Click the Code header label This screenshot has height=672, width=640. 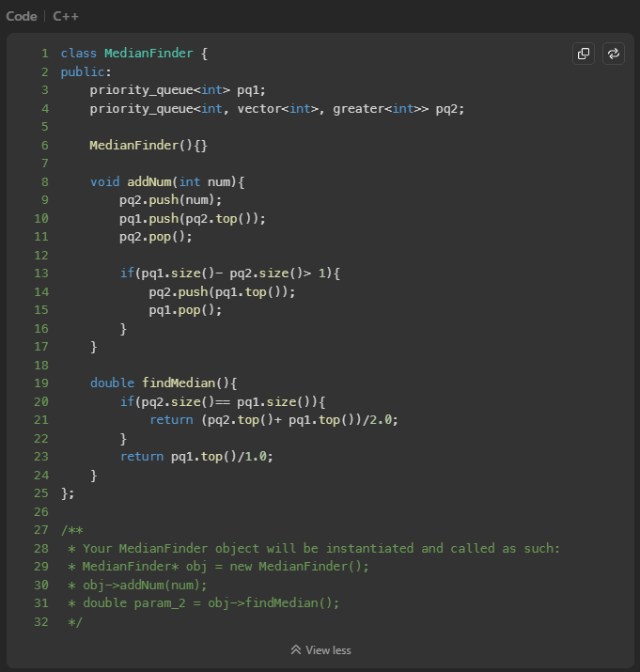22,16
